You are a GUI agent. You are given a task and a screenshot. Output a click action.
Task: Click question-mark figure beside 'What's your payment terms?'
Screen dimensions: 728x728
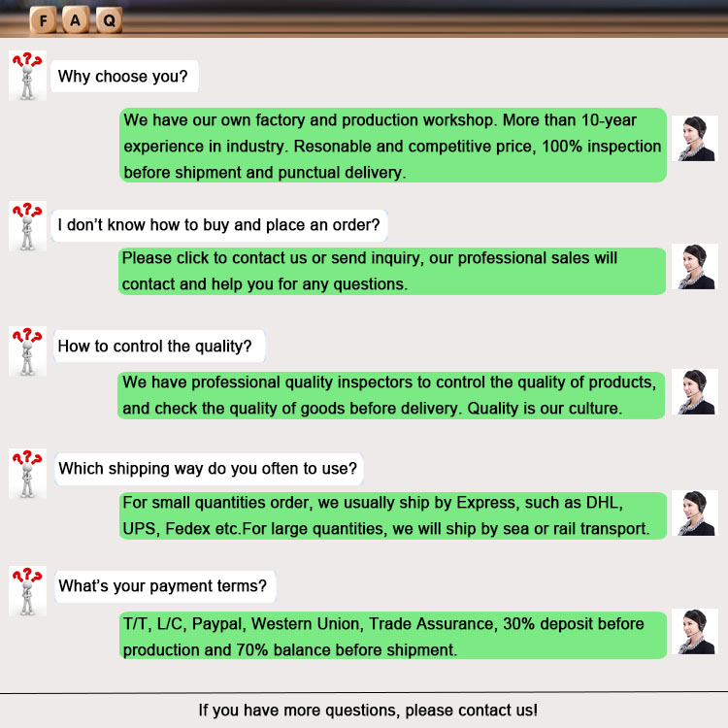click(27, 591)
